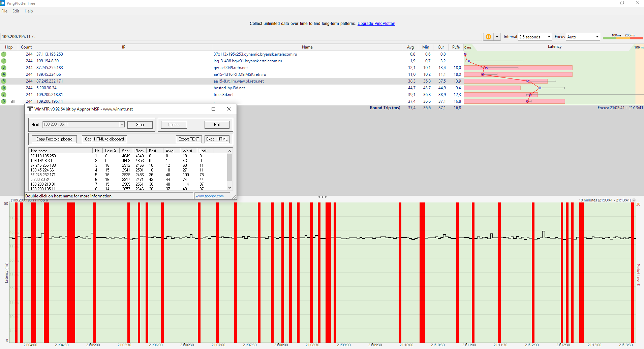Click the three-dot panel divider handle
Viewport: 644px width, 349px height.
click(322, 197)
